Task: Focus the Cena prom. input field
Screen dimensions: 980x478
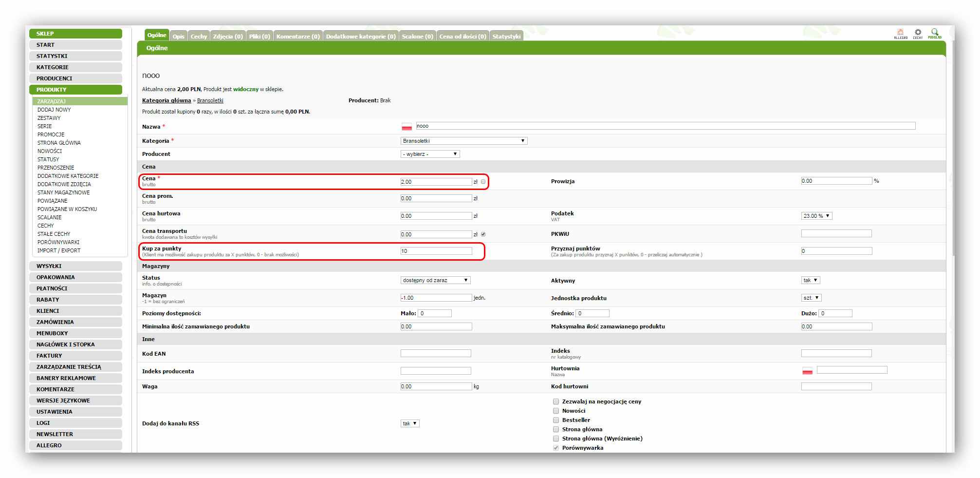Action: [x=436, y=198]
